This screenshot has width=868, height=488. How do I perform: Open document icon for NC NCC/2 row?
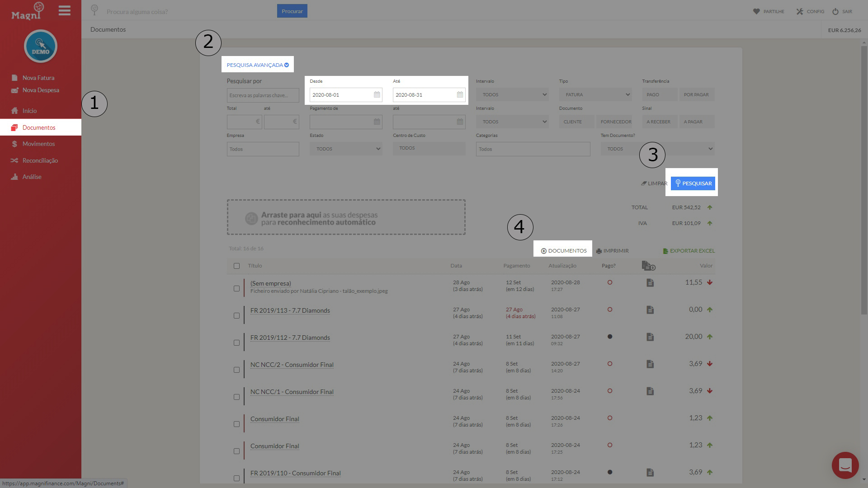point(650,364)
